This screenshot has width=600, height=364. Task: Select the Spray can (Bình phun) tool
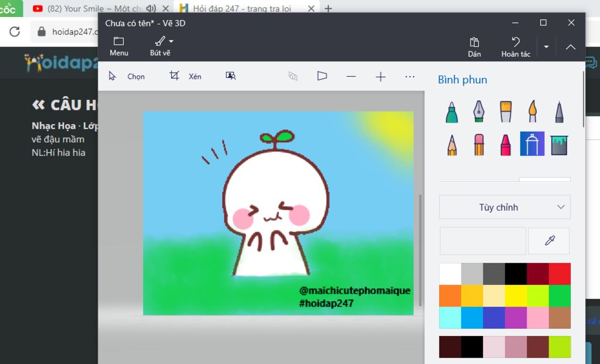pos(532,144)
